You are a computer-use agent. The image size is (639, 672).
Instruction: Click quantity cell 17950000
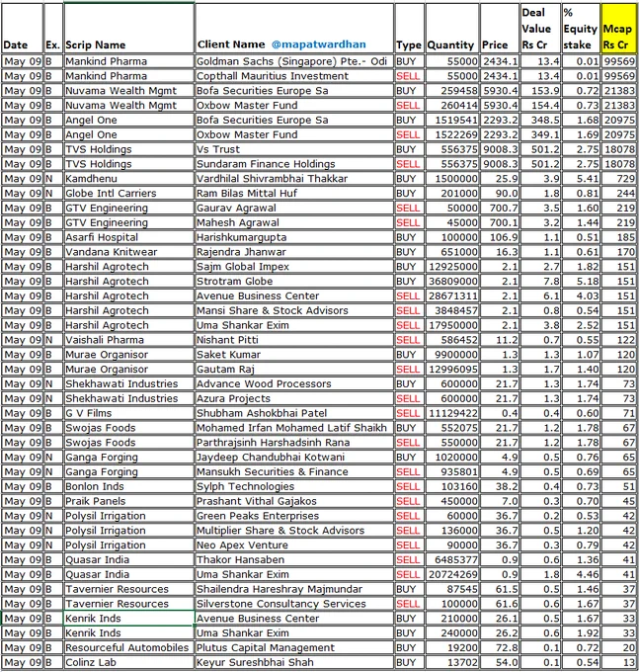pos(451,325)
